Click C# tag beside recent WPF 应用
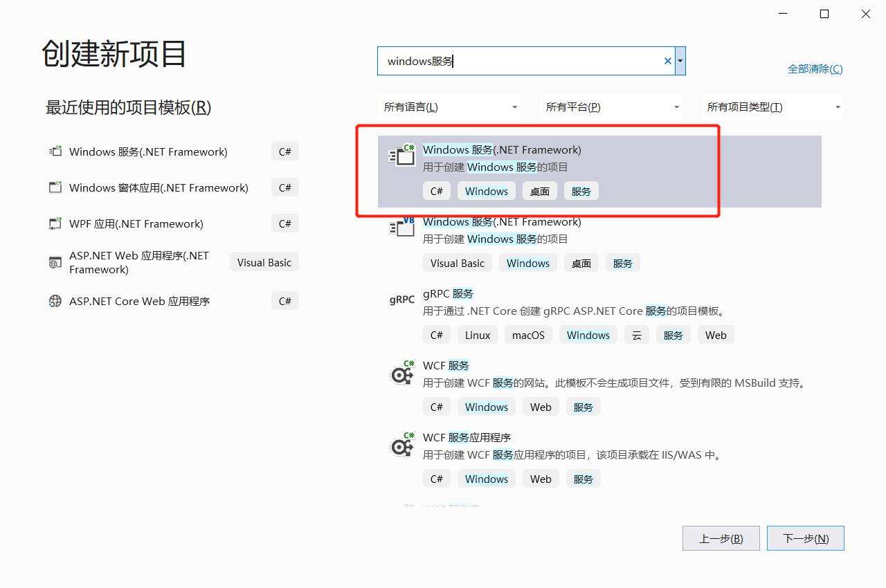This screenshot has height=588, width=886. click(284, 223)
